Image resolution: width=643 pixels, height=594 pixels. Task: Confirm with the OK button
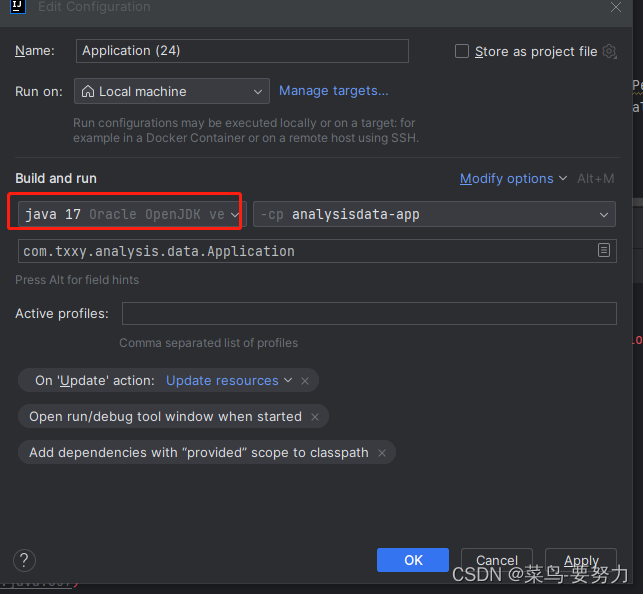(413, 560)
